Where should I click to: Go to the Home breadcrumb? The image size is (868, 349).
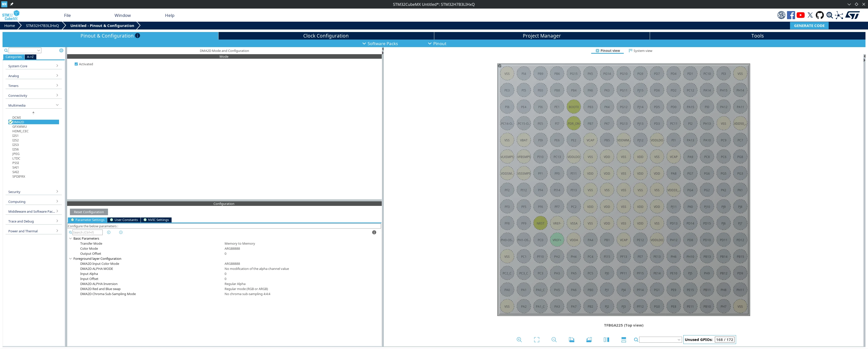[9, 26]
